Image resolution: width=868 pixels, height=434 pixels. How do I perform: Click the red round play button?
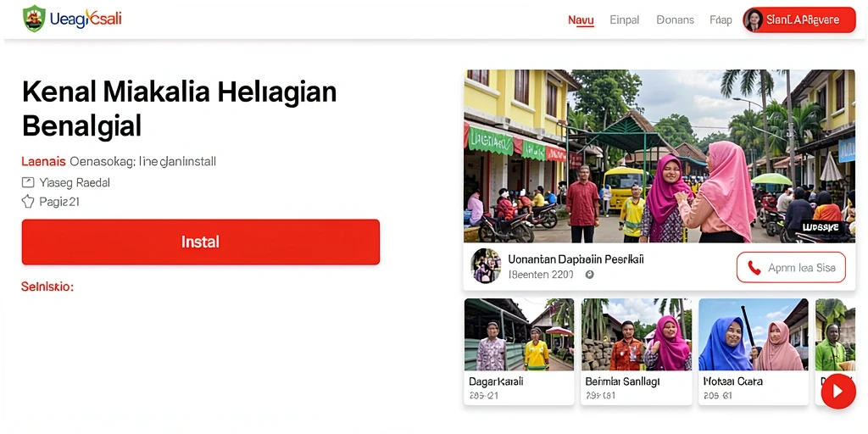click(838, 392)
